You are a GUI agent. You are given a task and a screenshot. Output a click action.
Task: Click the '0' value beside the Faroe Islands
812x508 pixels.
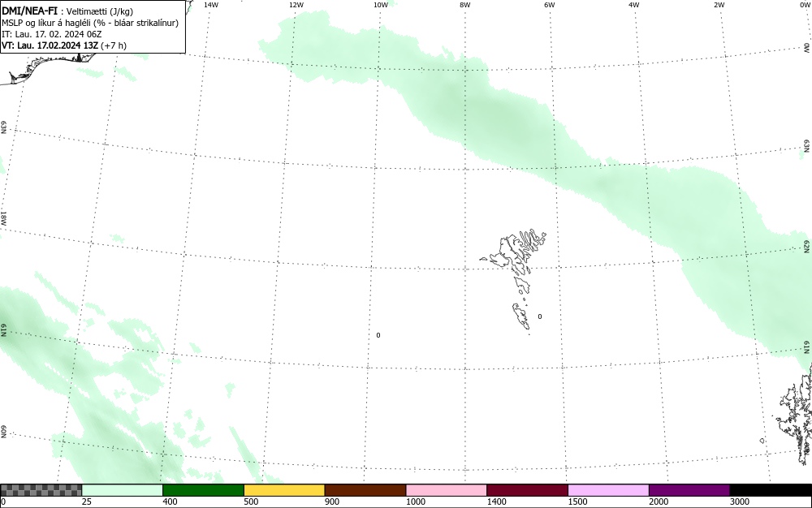click(x=540, y=316)
